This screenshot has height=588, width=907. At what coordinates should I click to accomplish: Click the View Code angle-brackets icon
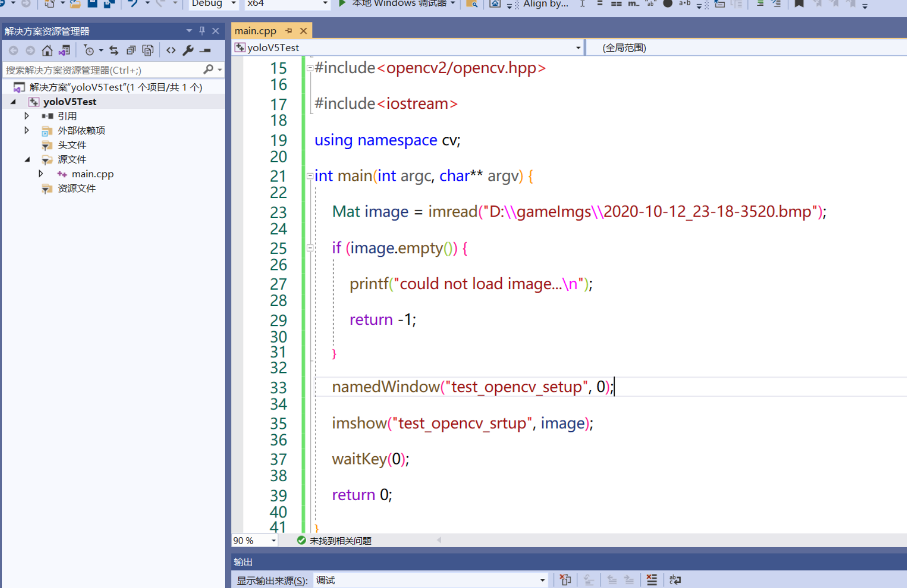tap(171, 50)
